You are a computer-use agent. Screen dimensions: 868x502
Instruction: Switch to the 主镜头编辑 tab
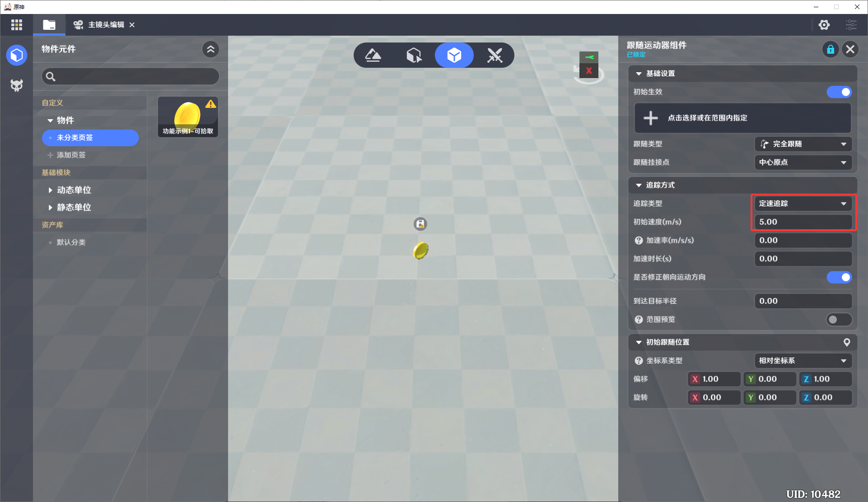(105, 25)
